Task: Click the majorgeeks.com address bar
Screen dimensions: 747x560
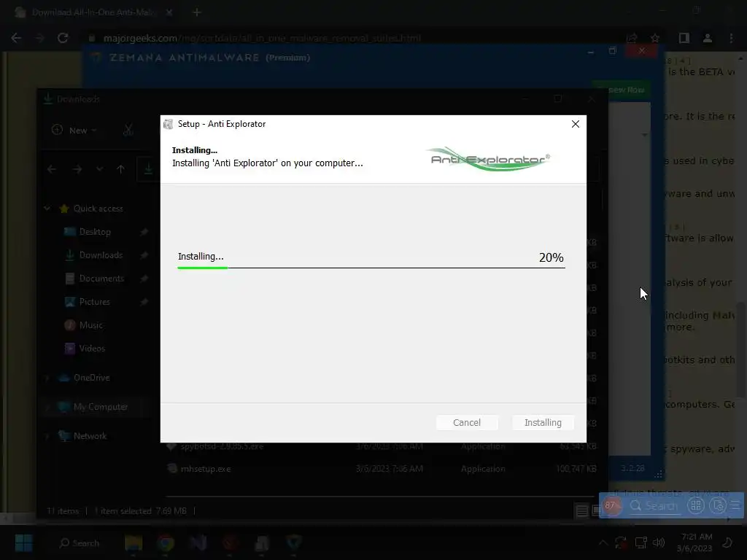Action: click(x=352, y=38)
